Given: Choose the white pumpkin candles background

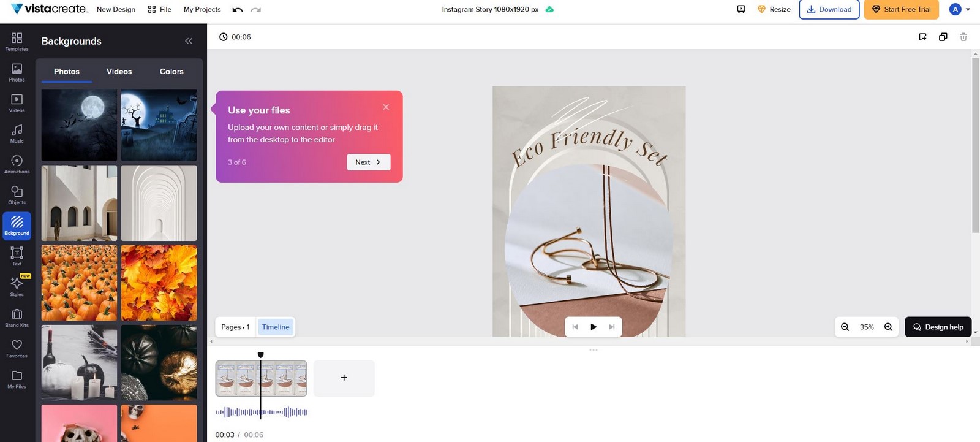Looking at the screenshot, I should 79,362.
